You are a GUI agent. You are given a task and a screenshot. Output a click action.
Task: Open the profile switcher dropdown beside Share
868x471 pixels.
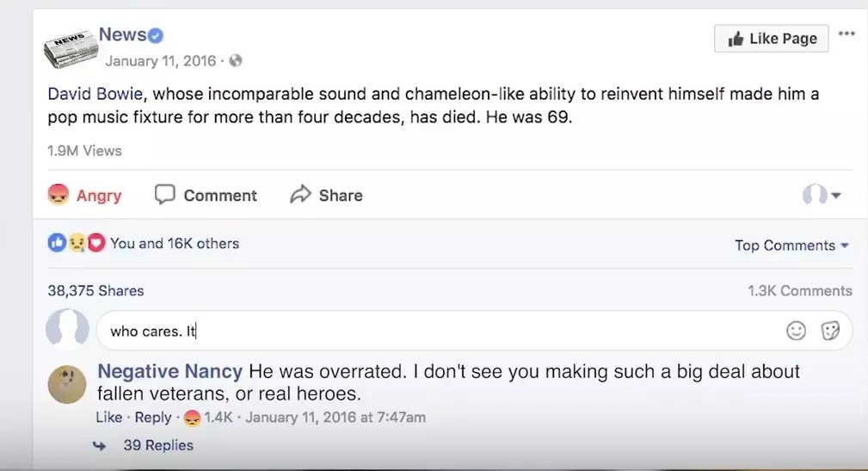click(x=822, y=195)
